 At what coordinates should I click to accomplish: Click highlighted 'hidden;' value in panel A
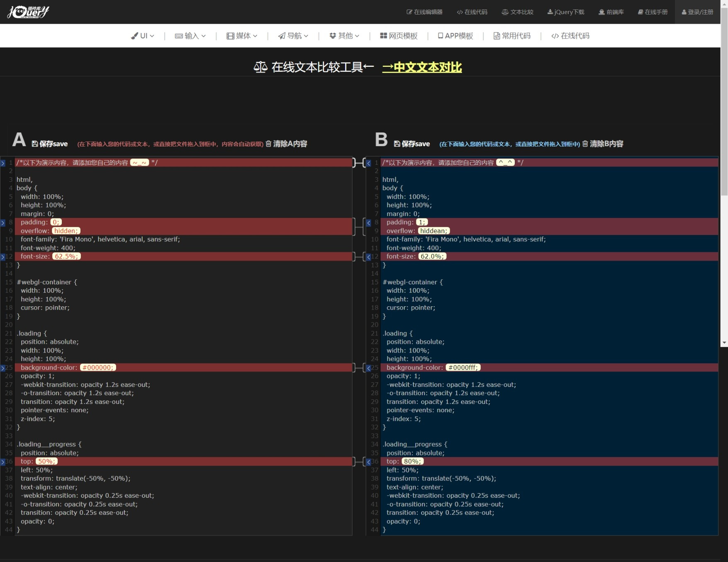(x=66, y=231)
